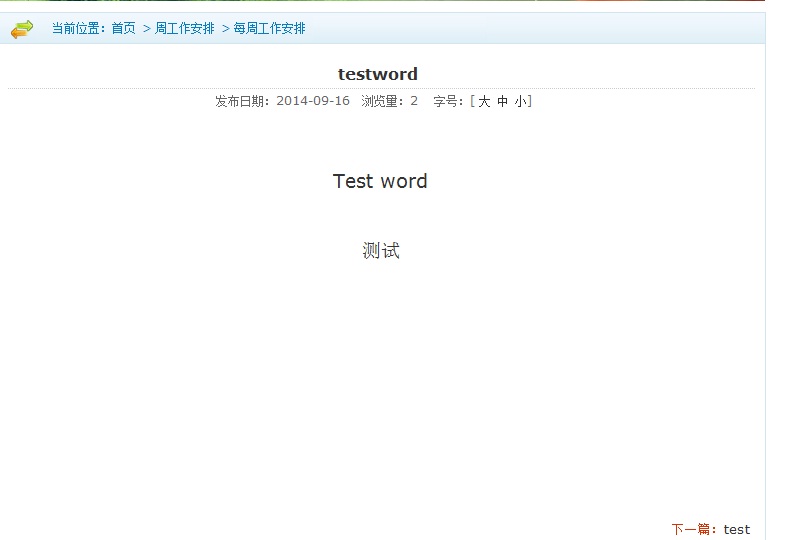Click the 'Test word' body text
Screen dimensions: 786x540
pyautogui.click(x=380, y=181)
